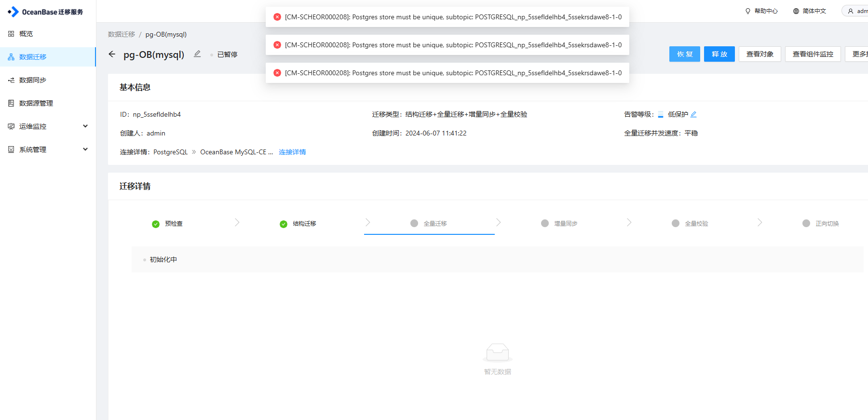Image resolution: width=868 pixels, height=420 pixels.
Task: Click the 数据迁移 breadcrumb link
Action: click(122, 34)
